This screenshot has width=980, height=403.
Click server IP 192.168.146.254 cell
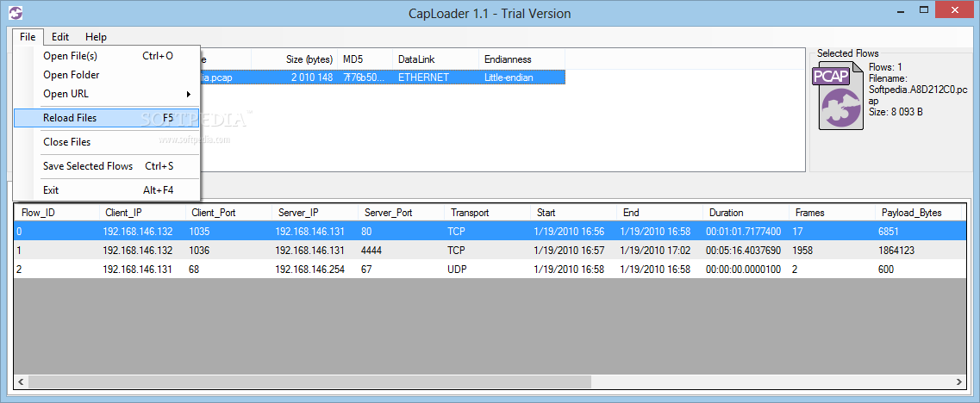coord(310,270)
